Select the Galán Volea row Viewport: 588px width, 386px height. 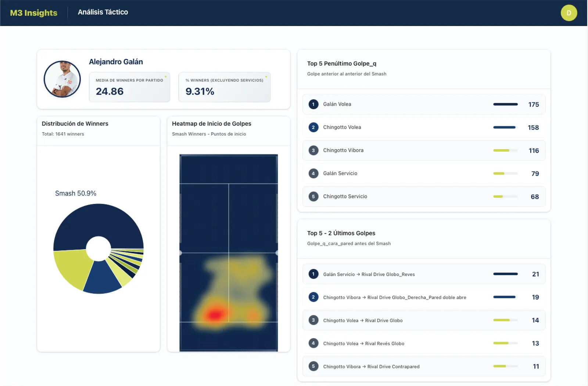coord(424,104)
